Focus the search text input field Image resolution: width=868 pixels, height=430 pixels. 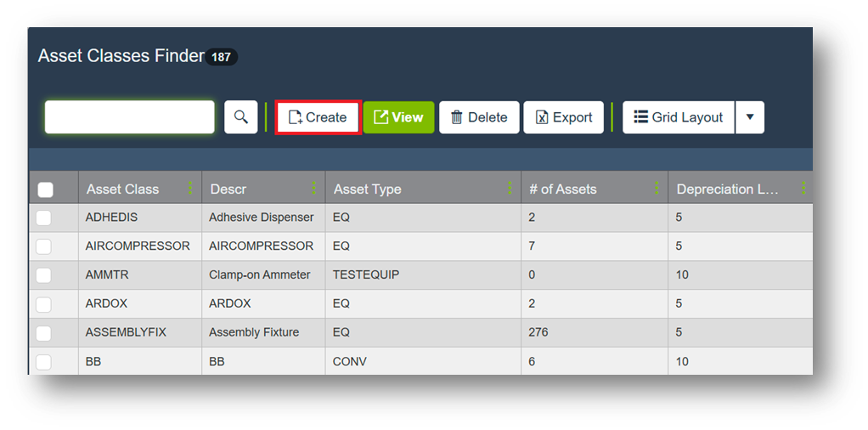129,117
